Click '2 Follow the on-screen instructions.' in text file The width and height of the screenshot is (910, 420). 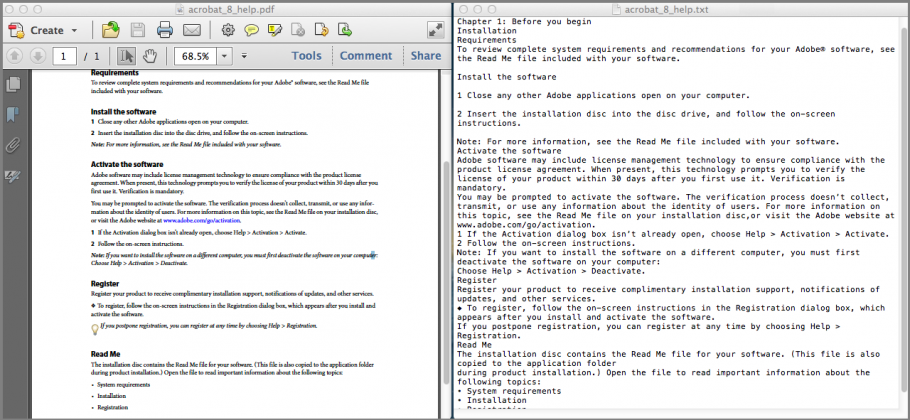544,243
